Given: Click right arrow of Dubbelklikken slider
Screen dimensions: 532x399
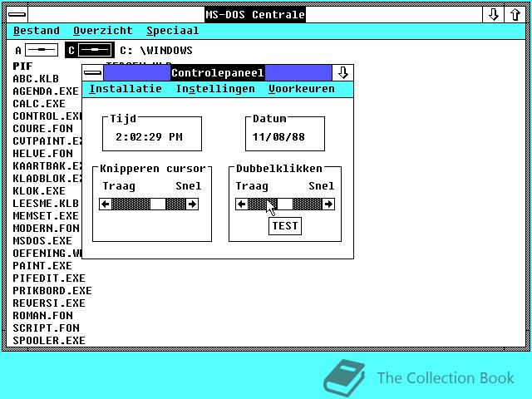Looking at the screenshot, I should [x=328, y=204].
